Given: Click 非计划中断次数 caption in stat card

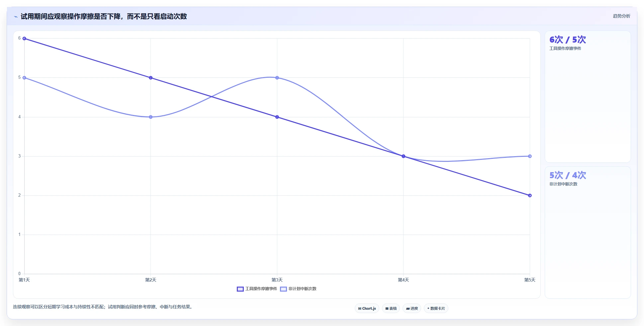Looking at the screenshot, I should tap(563, 184).
